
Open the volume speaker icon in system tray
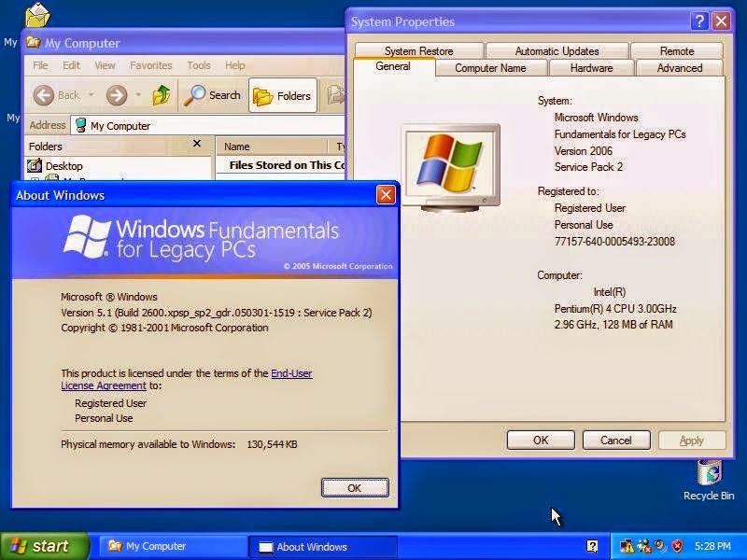point(660,545)
